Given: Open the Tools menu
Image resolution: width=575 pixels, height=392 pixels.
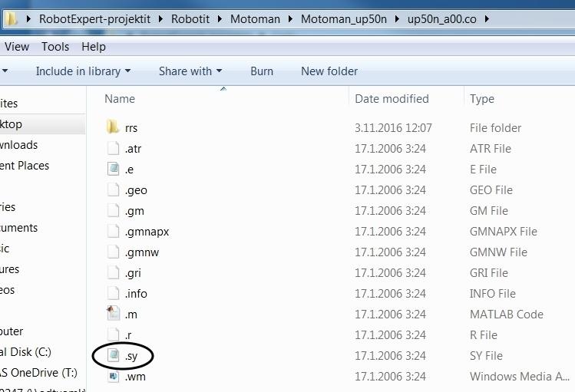Looking at the screenshot, I should point(55,47).
